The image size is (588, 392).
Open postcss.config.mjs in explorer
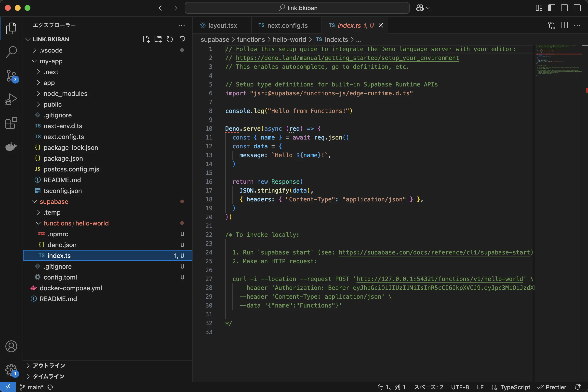point(108,169)
